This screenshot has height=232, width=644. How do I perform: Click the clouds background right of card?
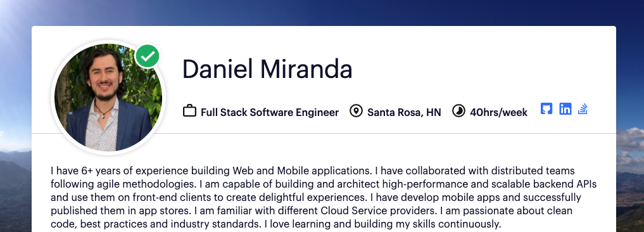tap(630, 148)
